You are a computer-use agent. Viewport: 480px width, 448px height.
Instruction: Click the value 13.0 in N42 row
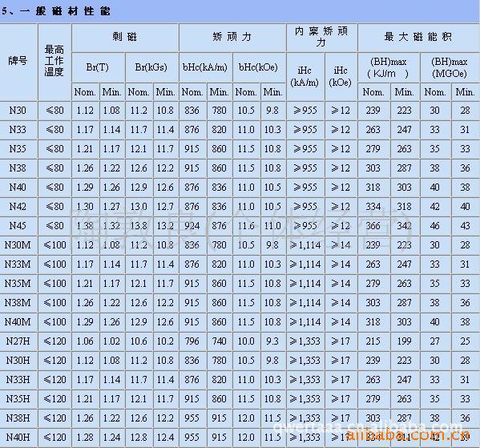point(139,207)
